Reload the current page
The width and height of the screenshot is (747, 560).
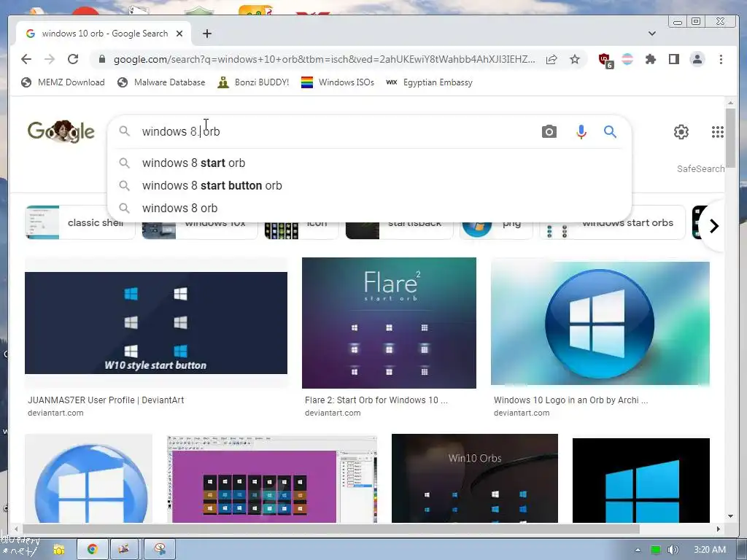[x=73, y=59]
